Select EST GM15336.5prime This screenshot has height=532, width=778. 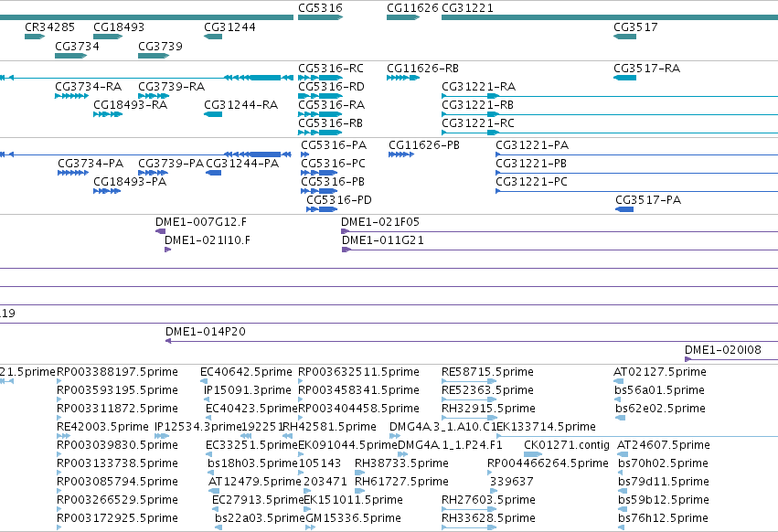353,518
